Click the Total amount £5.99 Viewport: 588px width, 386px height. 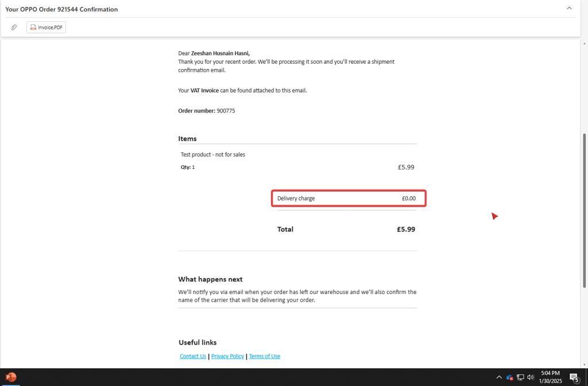pos(405,229)
